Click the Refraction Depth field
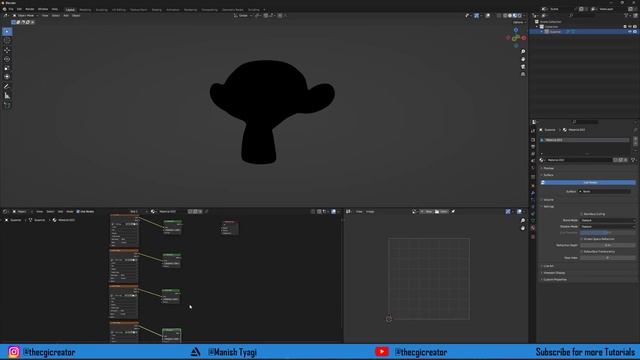Viewport: 640px width, 360px height. [607, 245]
